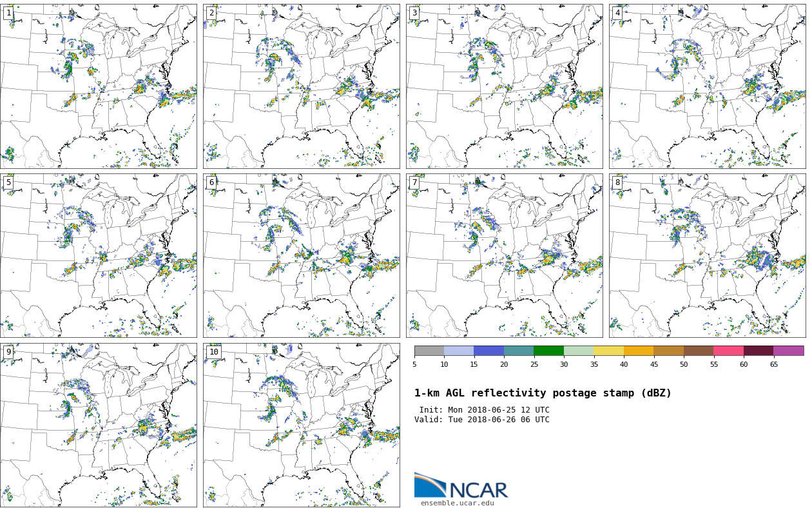Click the reflectivity postage stamp title

543,393
